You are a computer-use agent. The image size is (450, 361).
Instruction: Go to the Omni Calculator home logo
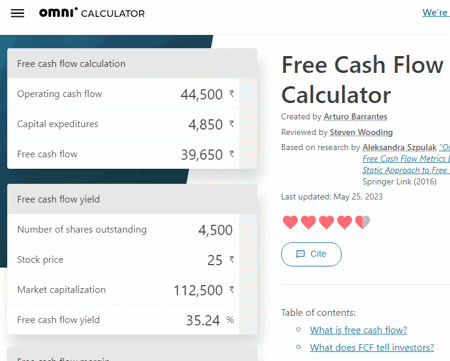pos(92,13)
